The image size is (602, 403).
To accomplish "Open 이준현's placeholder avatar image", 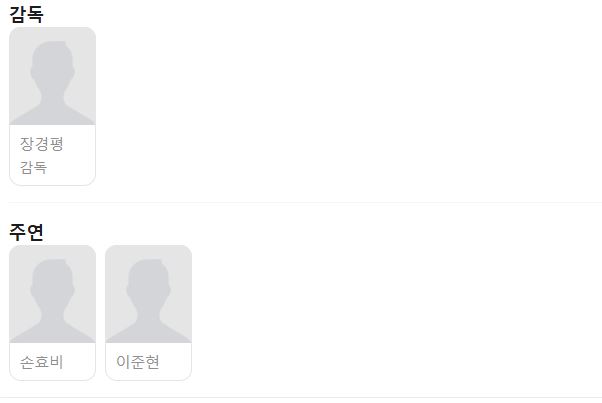I will pos(149,294).
